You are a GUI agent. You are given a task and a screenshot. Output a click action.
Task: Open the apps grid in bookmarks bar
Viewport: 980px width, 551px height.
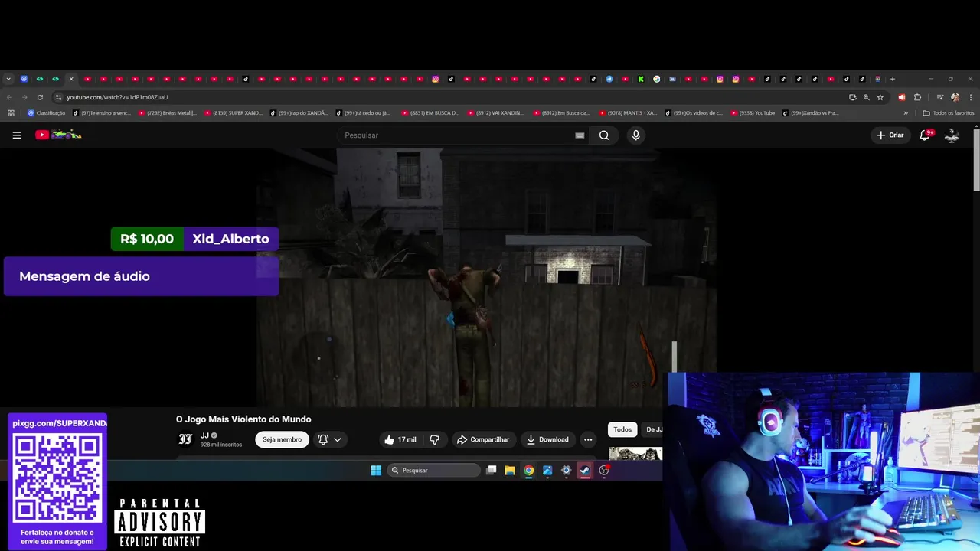click(x=11, y=113)
